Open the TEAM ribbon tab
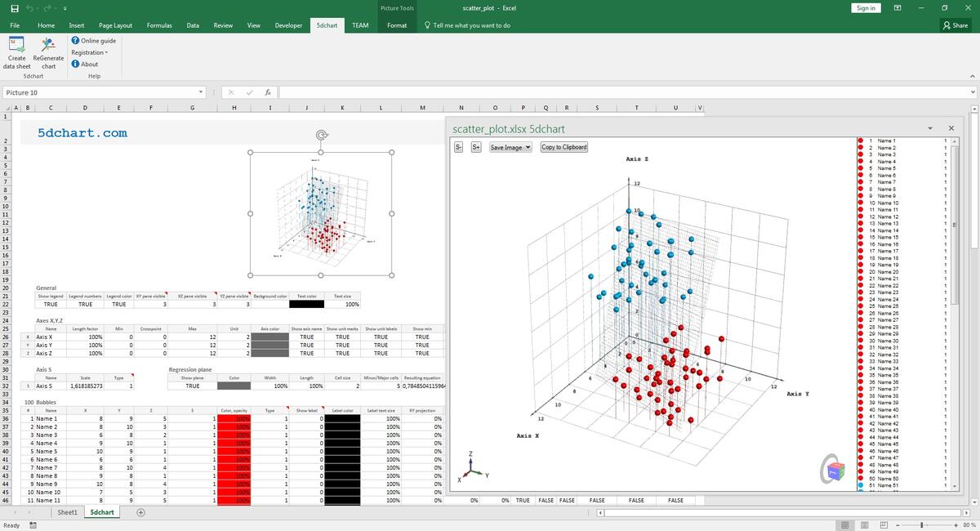980x531 pixels. coord(360,25)
